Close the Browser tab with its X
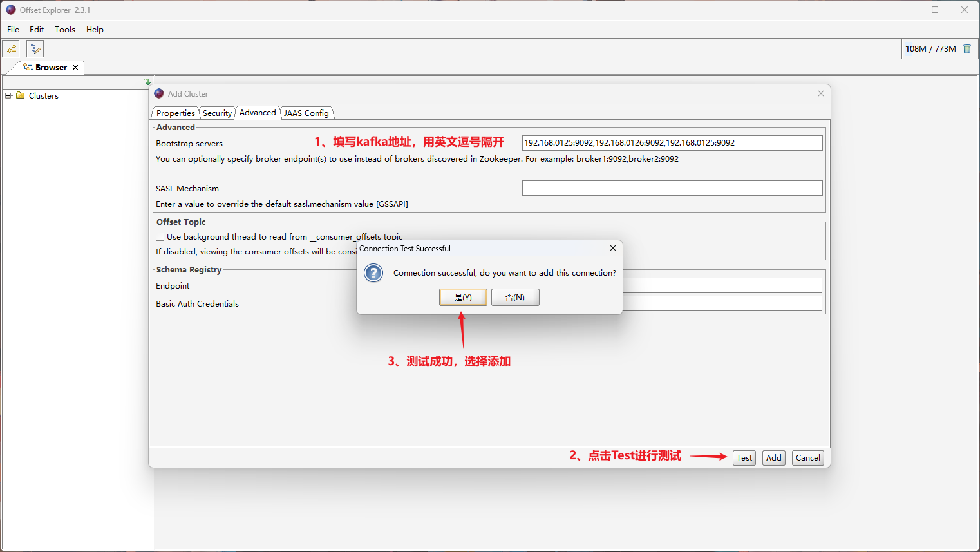 [x=75, y=68]
